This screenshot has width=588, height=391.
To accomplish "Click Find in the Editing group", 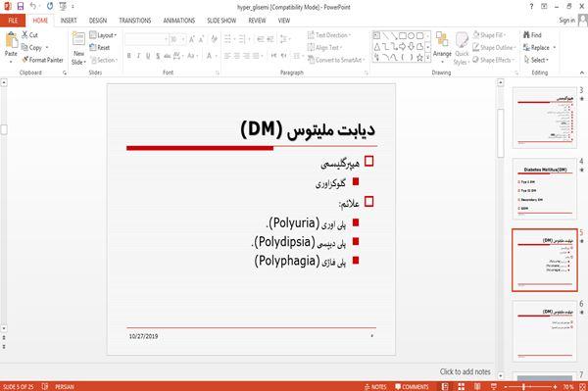I will (532, 35).
